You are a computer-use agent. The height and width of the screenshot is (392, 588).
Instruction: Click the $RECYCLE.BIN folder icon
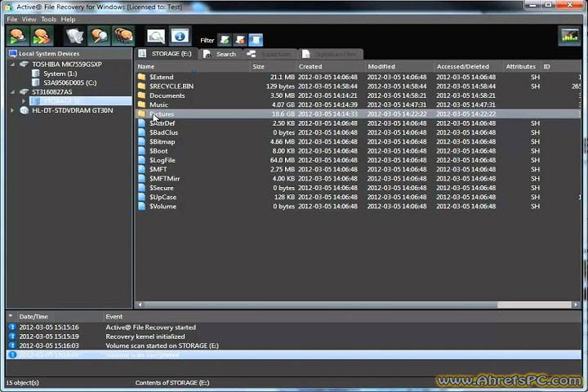(x=141, y=86)
